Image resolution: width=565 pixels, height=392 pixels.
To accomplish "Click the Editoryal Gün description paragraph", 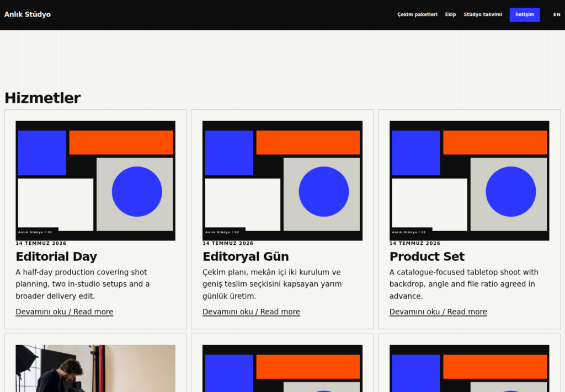I will click(272, 284).
